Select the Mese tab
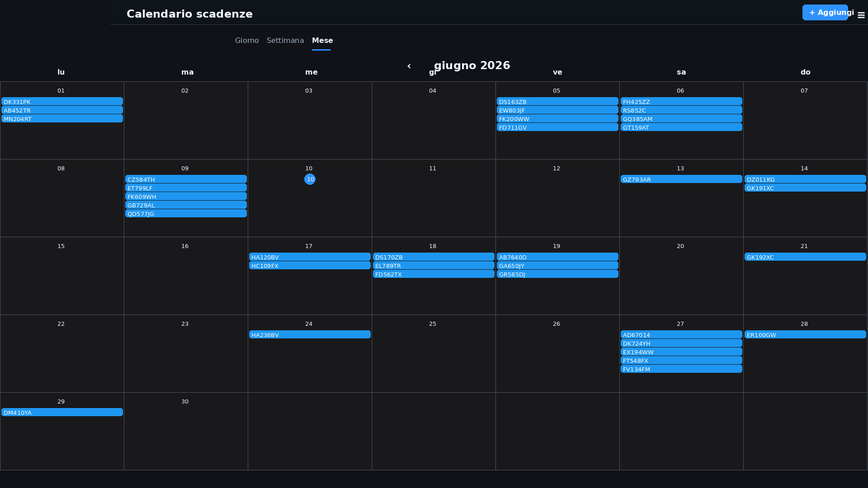868x488 pixels. [322, 41]
